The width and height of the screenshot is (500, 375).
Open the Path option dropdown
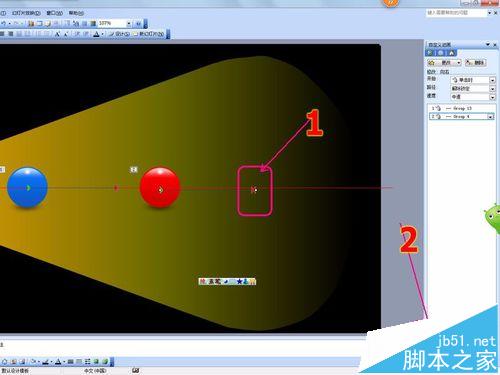(x=492, y=89)
